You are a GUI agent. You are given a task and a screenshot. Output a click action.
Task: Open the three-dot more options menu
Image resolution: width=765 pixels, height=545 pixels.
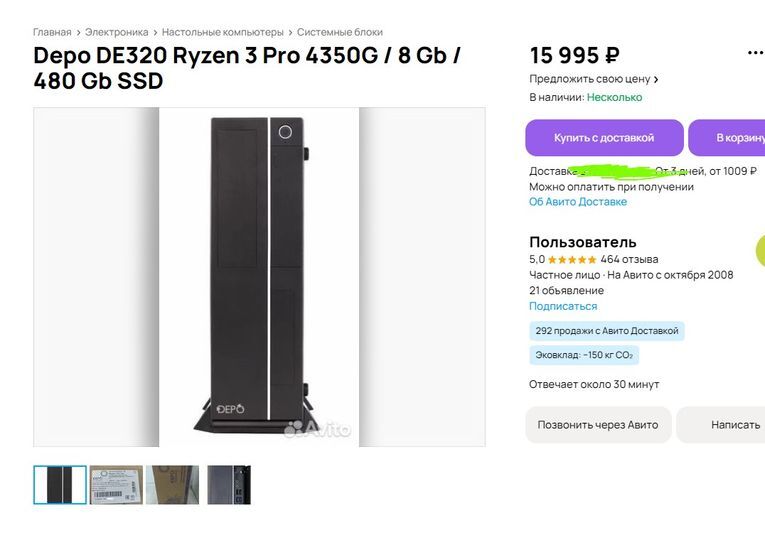point(755,54)
